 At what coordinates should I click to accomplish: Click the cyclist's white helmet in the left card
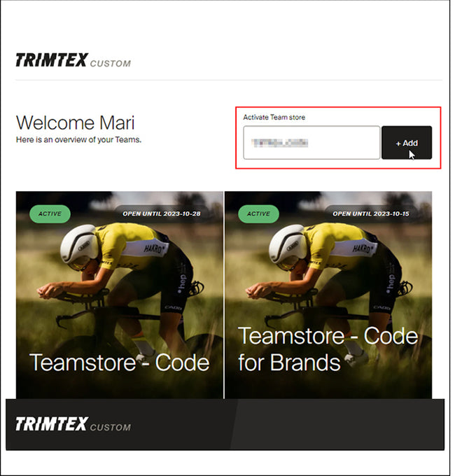click(78, 244)
